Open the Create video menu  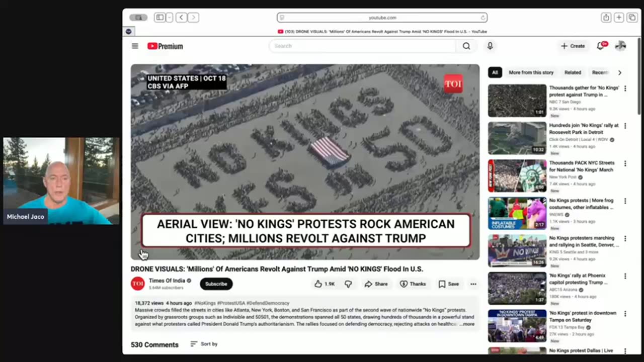(573, 46)
